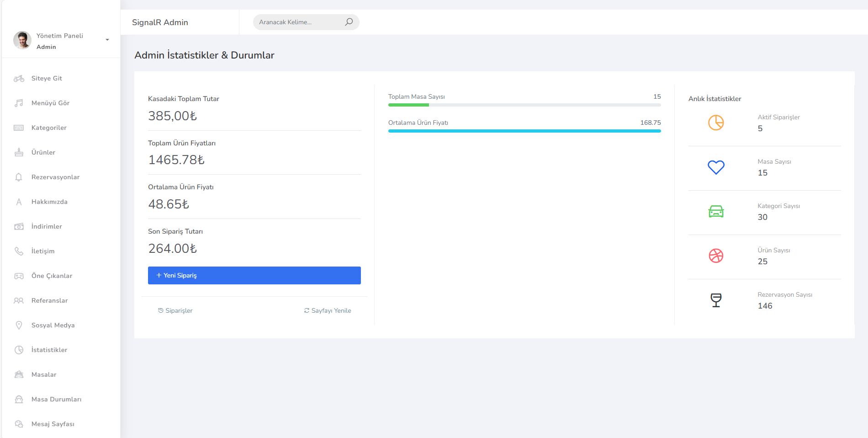Click the basketball icon beside Ürün Sayısı
This screenshot has width=868, height=438.
coord(716,256)
